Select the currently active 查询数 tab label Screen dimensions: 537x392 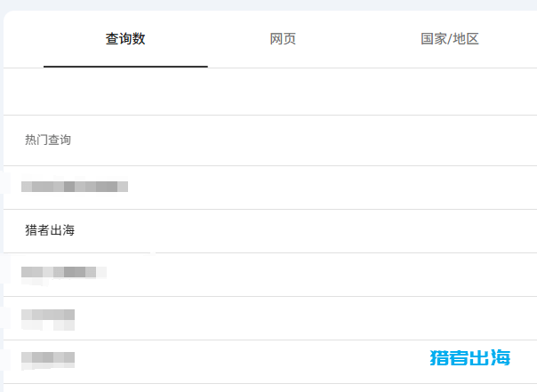[x=125, y=39]
